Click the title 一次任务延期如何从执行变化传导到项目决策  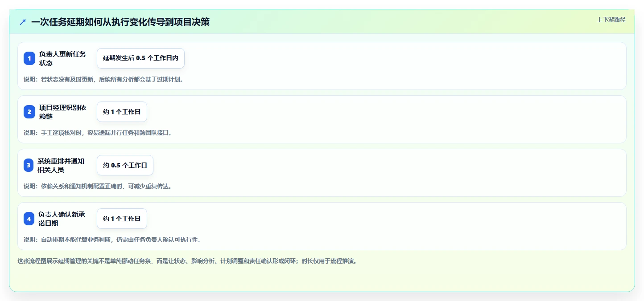tap(120, 22)
